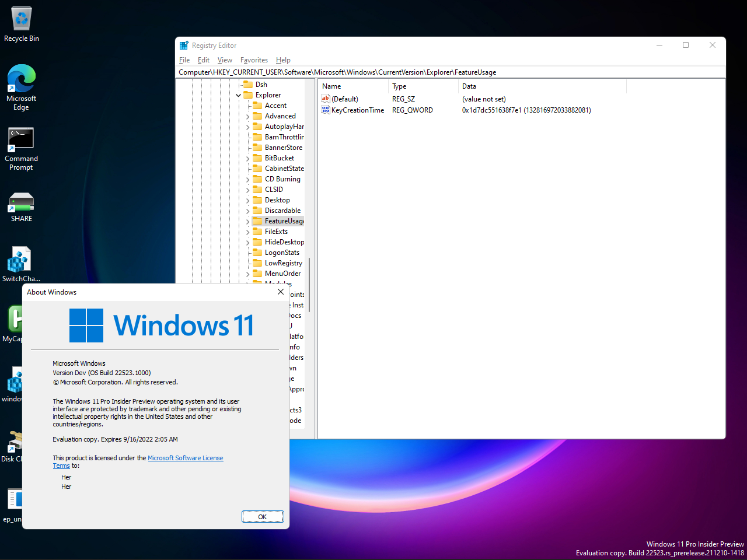
Task: Expand the Advanced key node
Action: tap(247, 117)
